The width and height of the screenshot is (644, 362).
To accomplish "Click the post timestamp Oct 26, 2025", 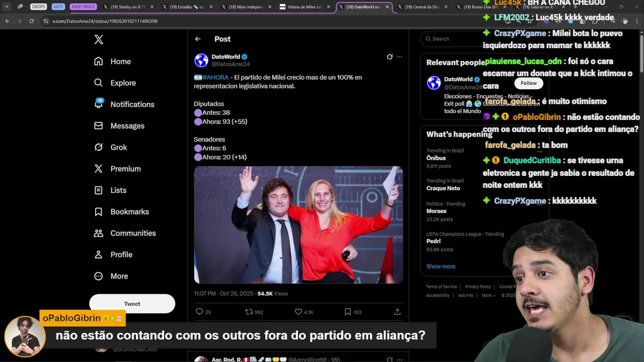I will click(x=224, y=294).
